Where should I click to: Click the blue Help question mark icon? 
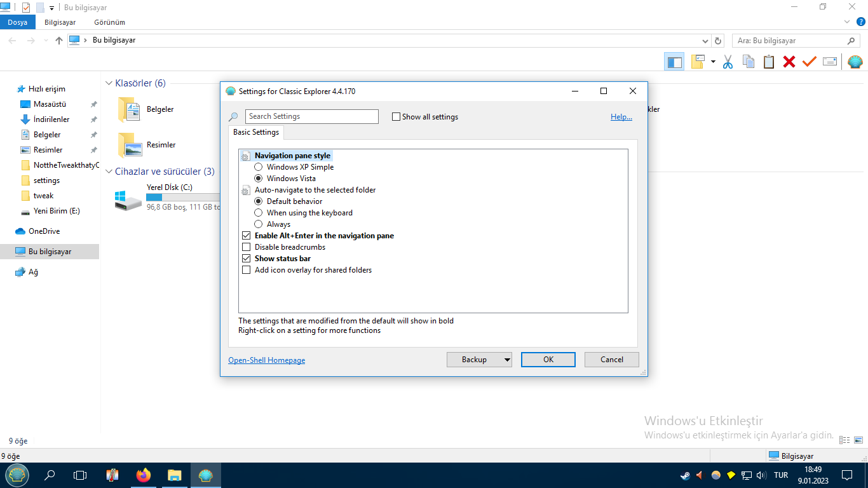click(x=861, y=22)
